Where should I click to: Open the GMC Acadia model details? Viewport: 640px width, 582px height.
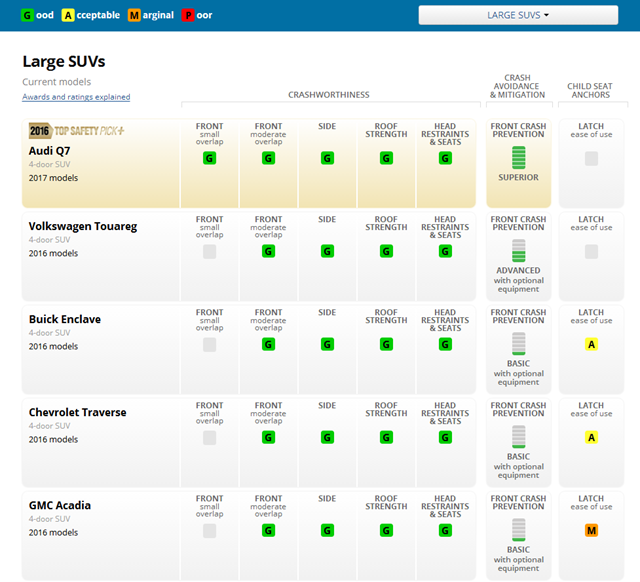point(60,505)
